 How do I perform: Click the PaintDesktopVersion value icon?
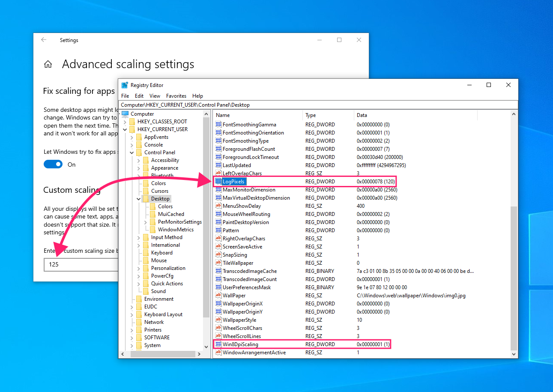[218, 222]
